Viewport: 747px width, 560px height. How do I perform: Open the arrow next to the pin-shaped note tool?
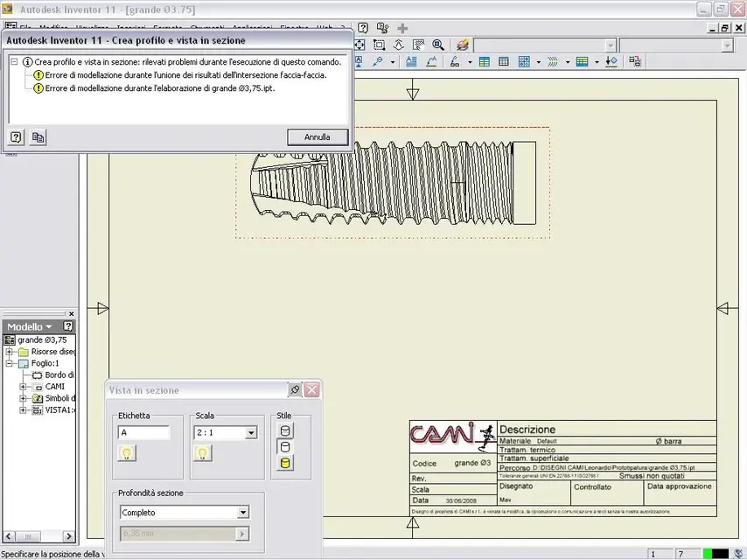coord(393,62)
